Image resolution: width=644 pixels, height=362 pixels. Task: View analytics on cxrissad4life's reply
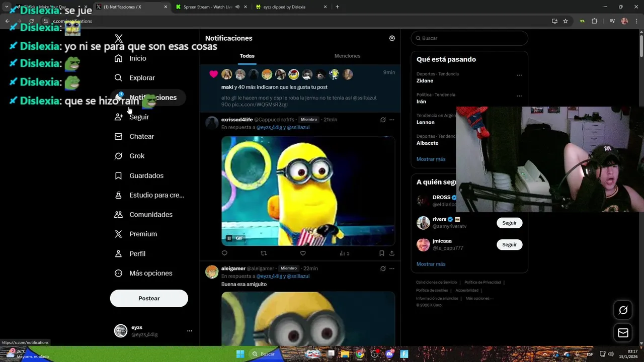[344, 253]
